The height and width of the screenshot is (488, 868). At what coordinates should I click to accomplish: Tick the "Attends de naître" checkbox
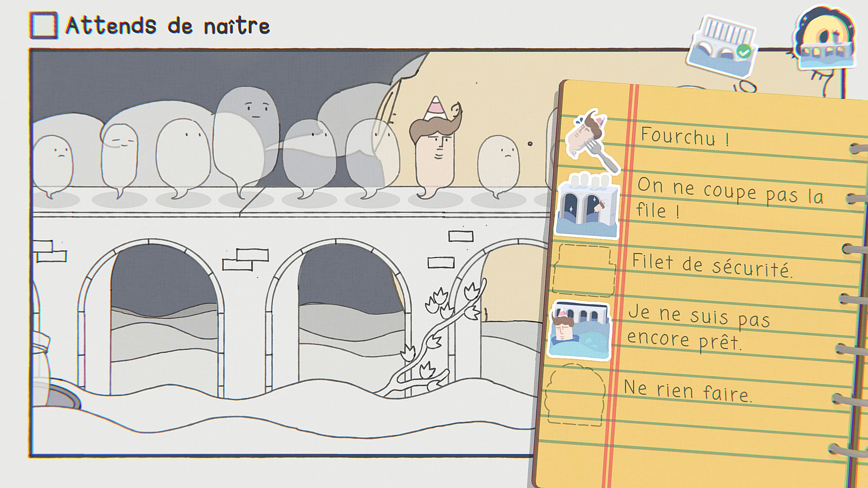(x=43, y=26)
